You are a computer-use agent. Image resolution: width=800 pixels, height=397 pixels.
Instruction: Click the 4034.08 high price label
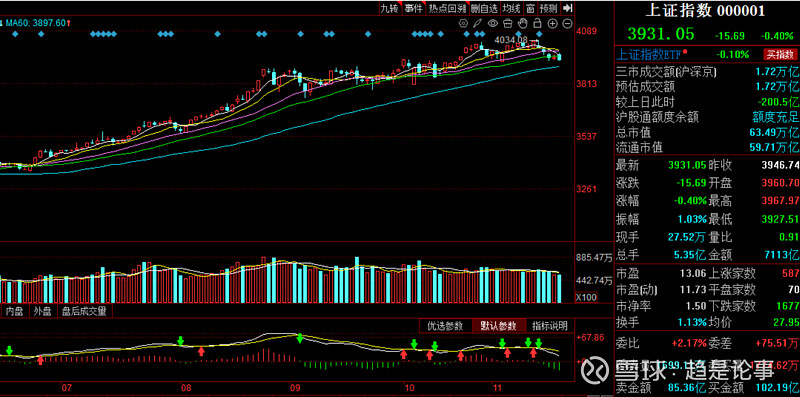[510, 40]
